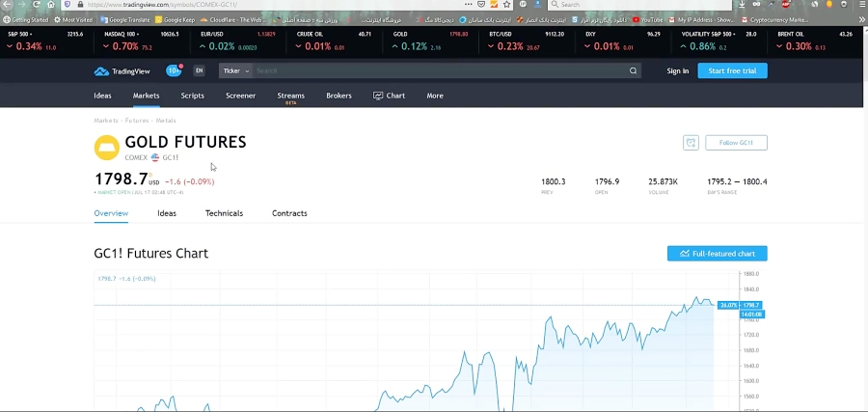Click the GOLD ticker in top bar
This screenshot has height=412, width=868.
coord(430,41)
